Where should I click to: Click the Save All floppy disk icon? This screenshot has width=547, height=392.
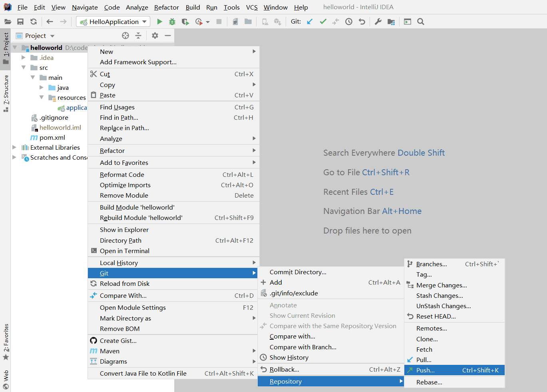point(20,22)
